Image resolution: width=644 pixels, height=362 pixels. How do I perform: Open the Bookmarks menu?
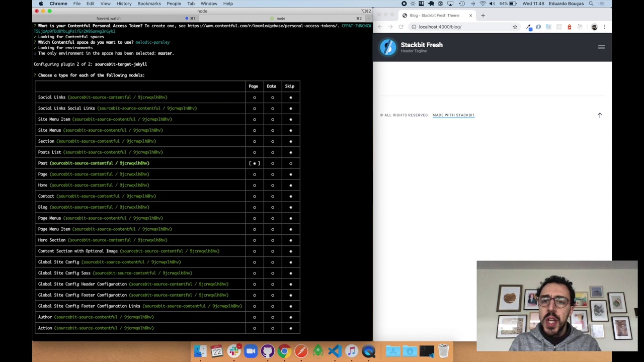click(x=149, y=4)
